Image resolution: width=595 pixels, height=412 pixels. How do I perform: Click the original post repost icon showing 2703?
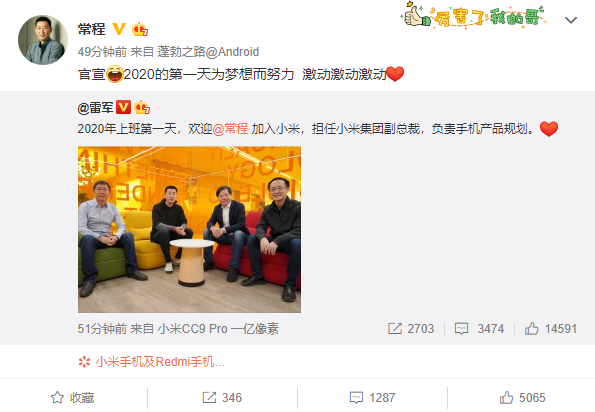point(411,329)
